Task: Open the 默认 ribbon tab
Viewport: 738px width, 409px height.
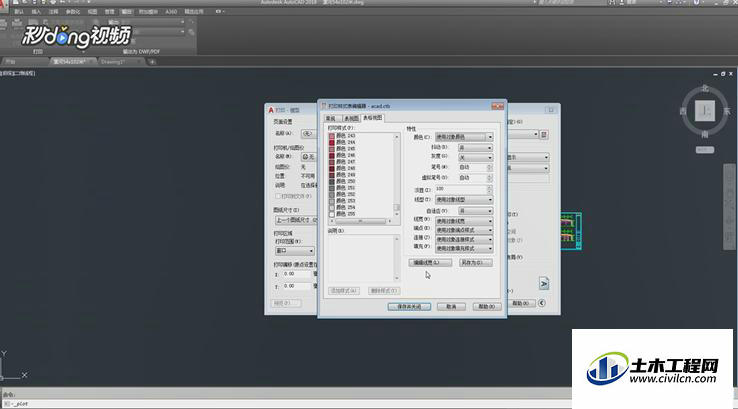Action: pos(19,11)
